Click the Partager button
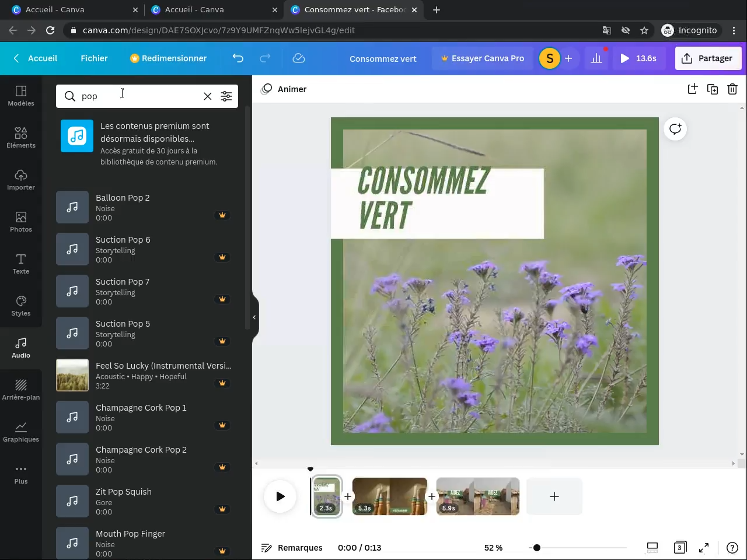Screen dimensions: 747x560 (x=707, y=58)
